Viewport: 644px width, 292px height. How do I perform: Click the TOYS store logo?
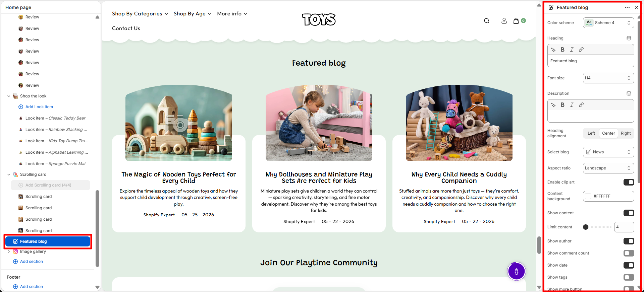(x=319, y=19)
